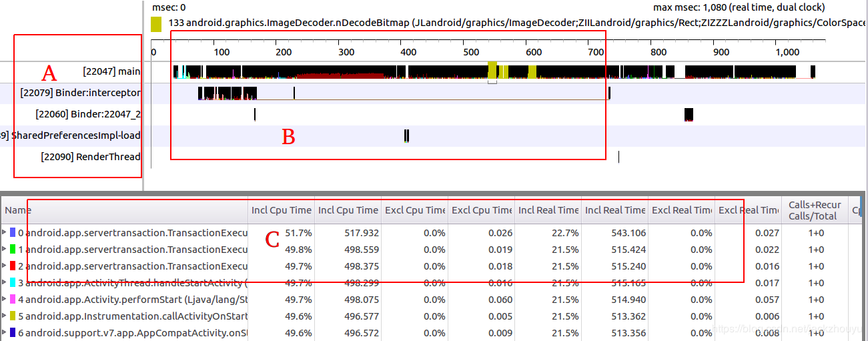Screen dimensions: 868x341
Task: Click the Binder:interceptor black trace block
Action: (x=228, y=93)
